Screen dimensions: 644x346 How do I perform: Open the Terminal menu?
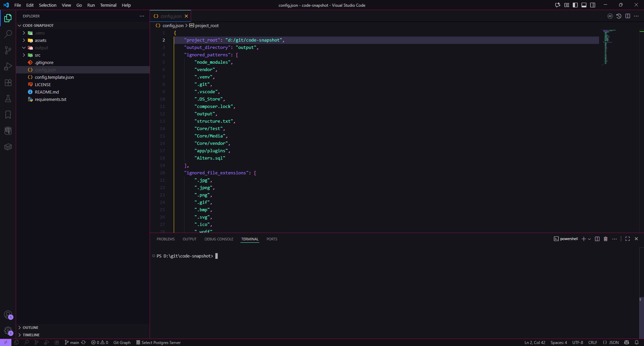(108, 5)
